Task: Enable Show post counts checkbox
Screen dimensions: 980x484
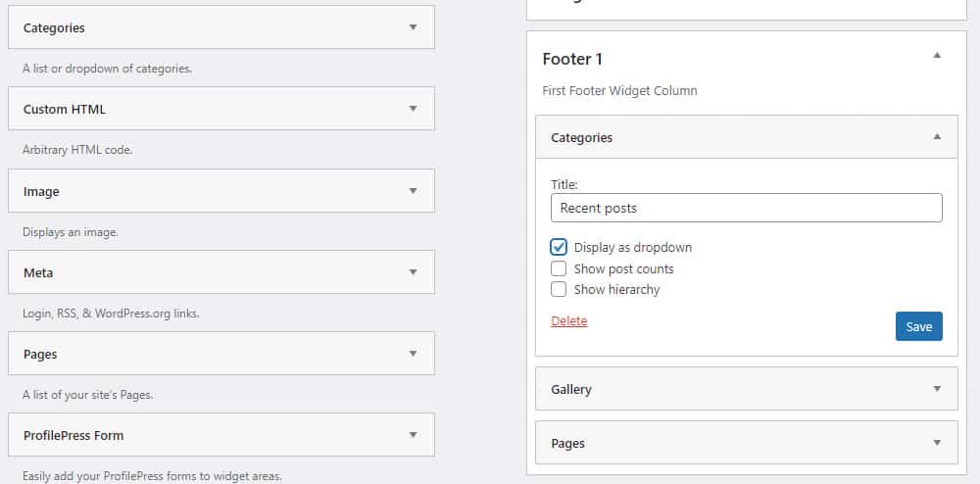Action: [559, 269]
